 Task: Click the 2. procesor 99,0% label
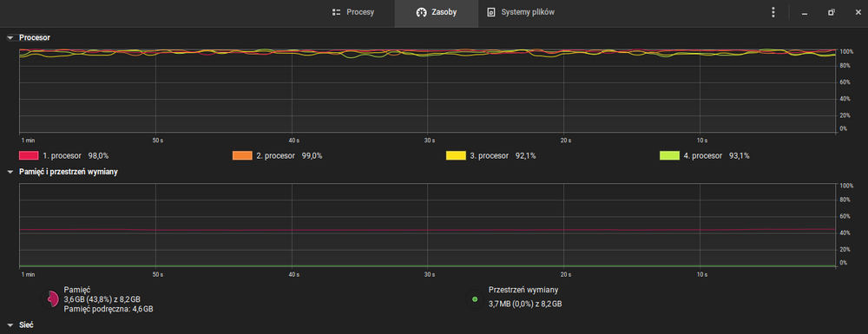[x=289, y=156]
